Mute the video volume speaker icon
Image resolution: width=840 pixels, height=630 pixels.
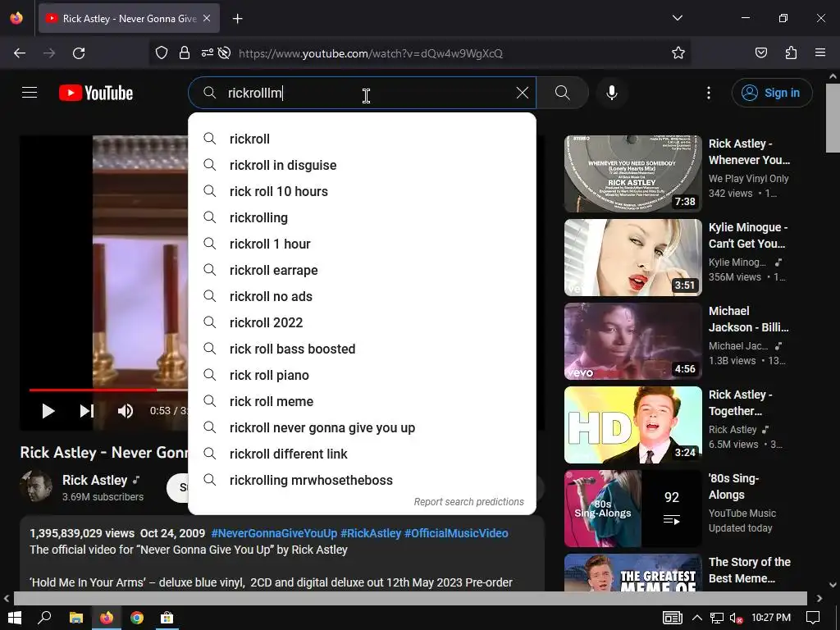click(126, 411)
